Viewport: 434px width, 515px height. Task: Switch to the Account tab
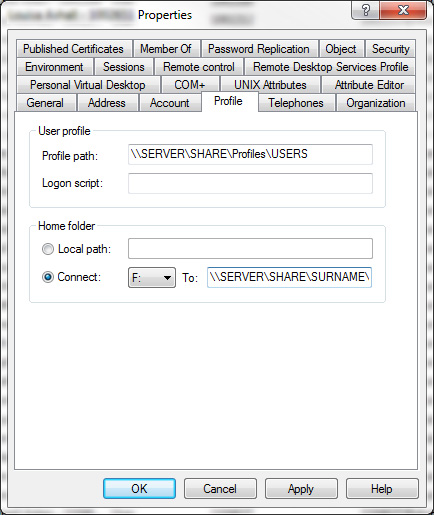point(170,103)
